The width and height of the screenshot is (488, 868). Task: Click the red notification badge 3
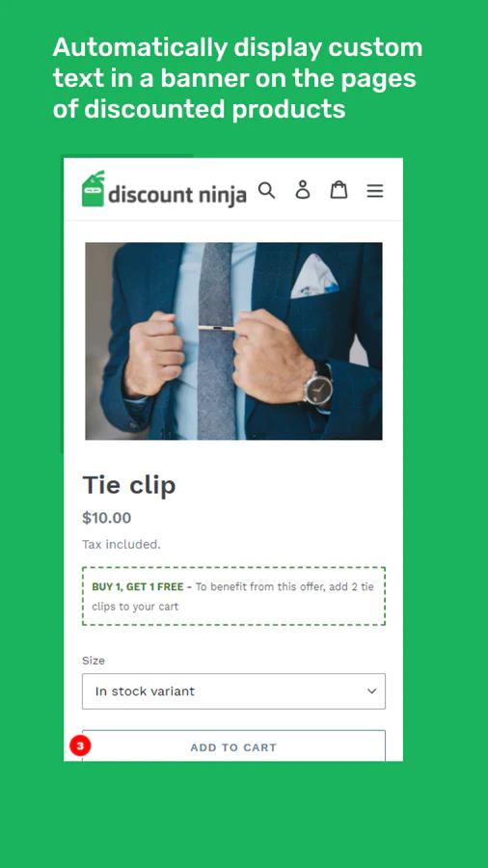[80, 746]
